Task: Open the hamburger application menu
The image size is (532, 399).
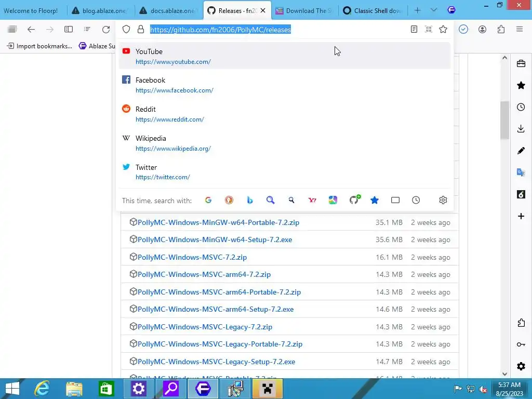Action: (x=520, y=30)
